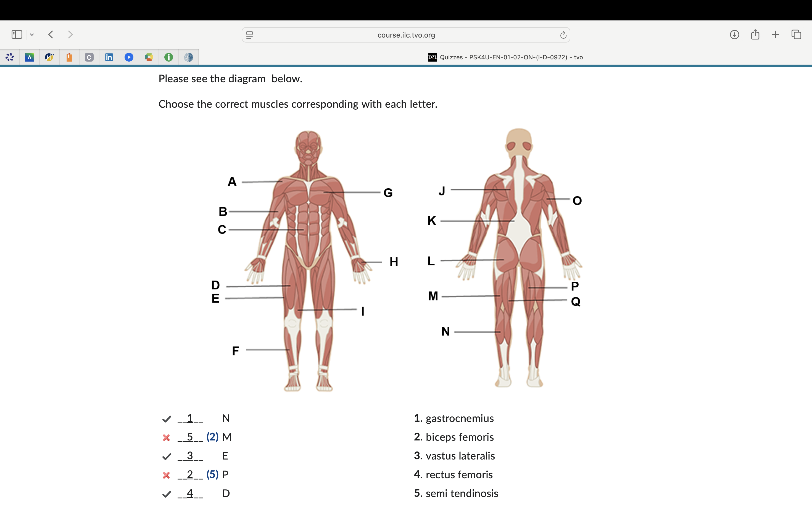
Task: Click label Q on the posterior thigh
Action: coord(576,302)
